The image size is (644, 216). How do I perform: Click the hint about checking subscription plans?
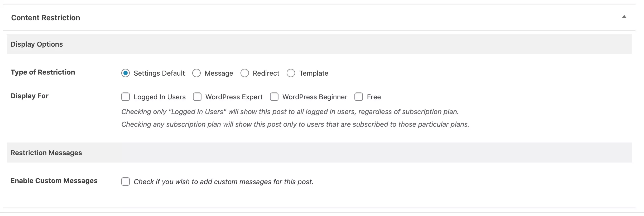point(295,124)
